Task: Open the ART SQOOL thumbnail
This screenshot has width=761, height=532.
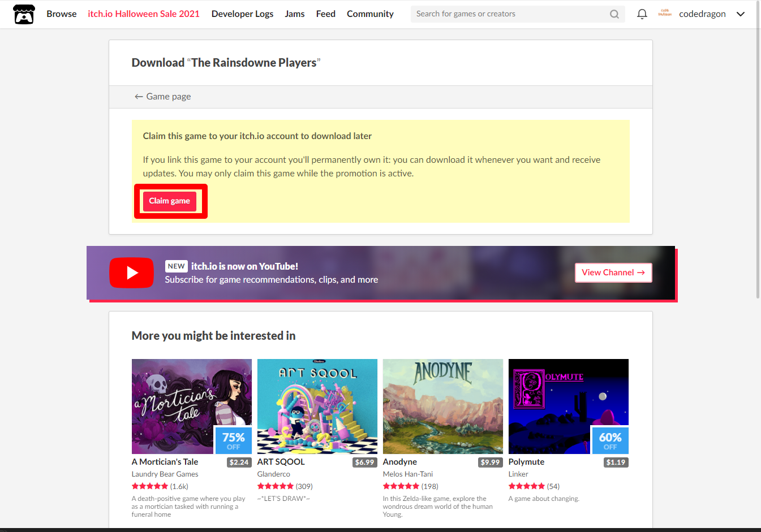Action: click(317, 406)
